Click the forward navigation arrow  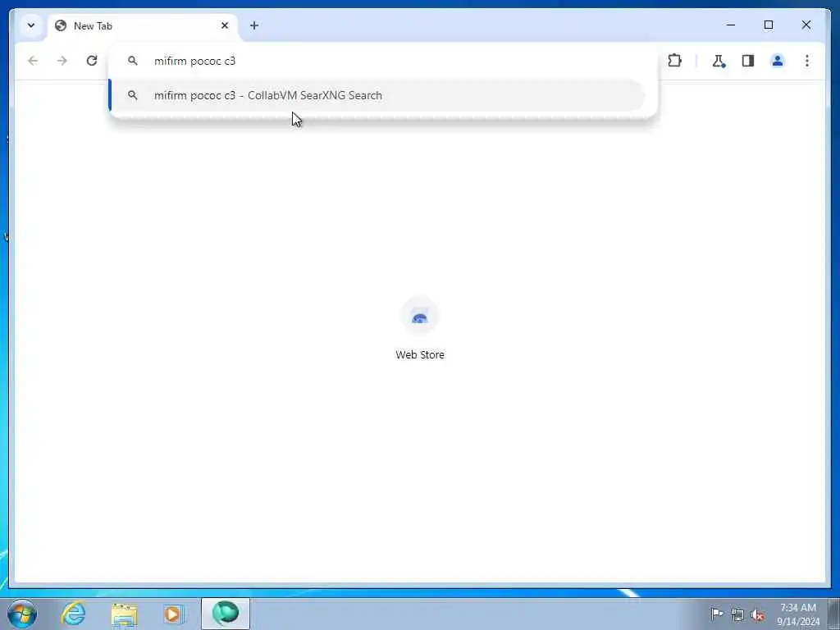[62, 61]
